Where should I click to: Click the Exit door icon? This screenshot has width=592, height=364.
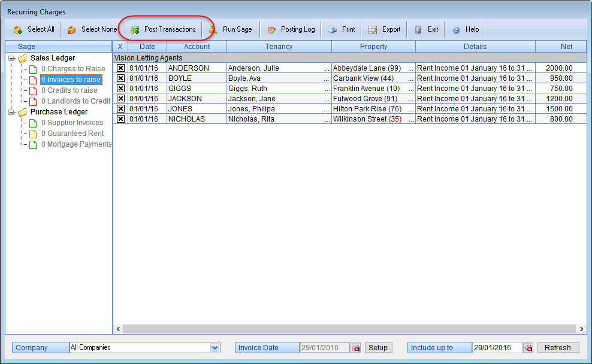(418, 30)
